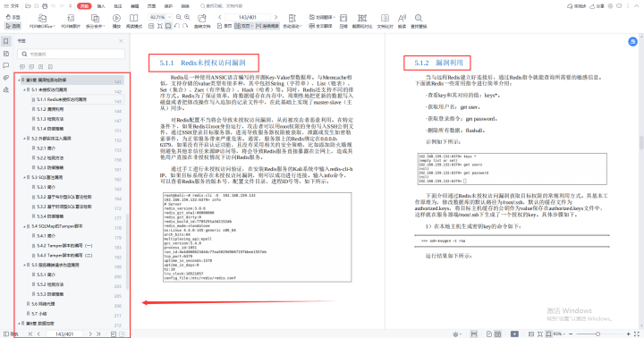Collapse the 5.2 bookmark section
The height and width of the screenshot is (338, 644).
click(x=24, y=139)
